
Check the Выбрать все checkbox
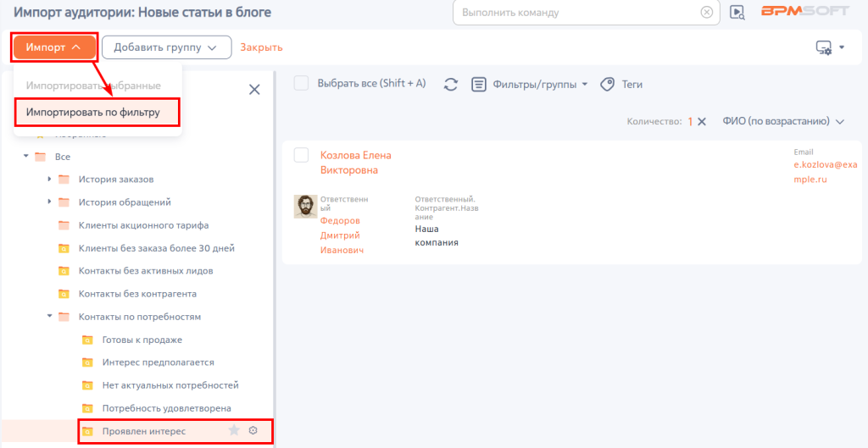(x=301, y=84)
